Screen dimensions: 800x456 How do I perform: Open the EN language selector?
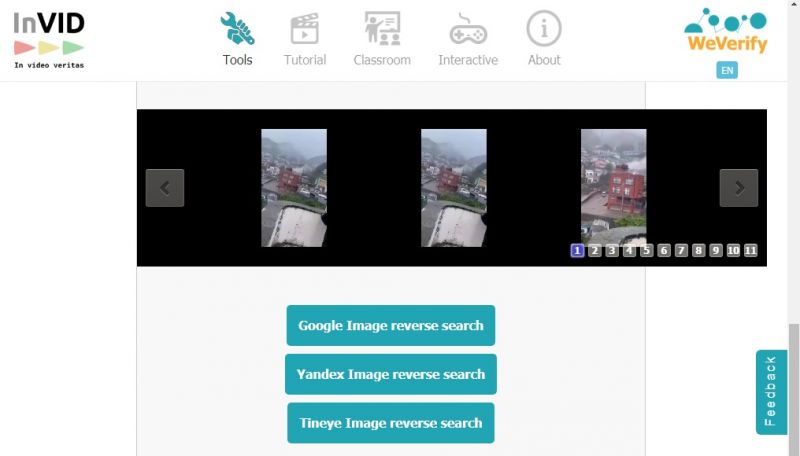[727, 71]
